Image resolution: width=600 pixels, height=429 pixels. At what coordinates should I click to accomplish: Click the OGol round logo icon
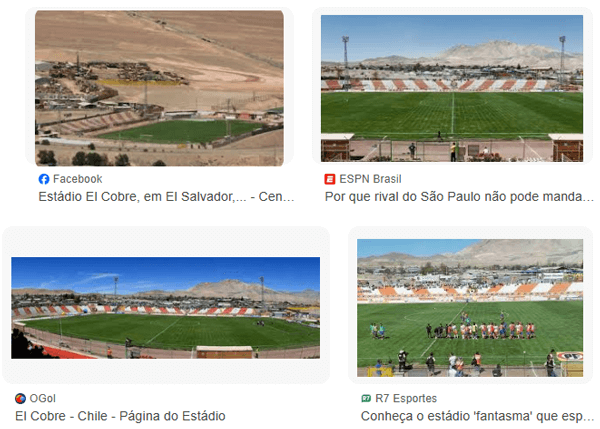(20, 398)
